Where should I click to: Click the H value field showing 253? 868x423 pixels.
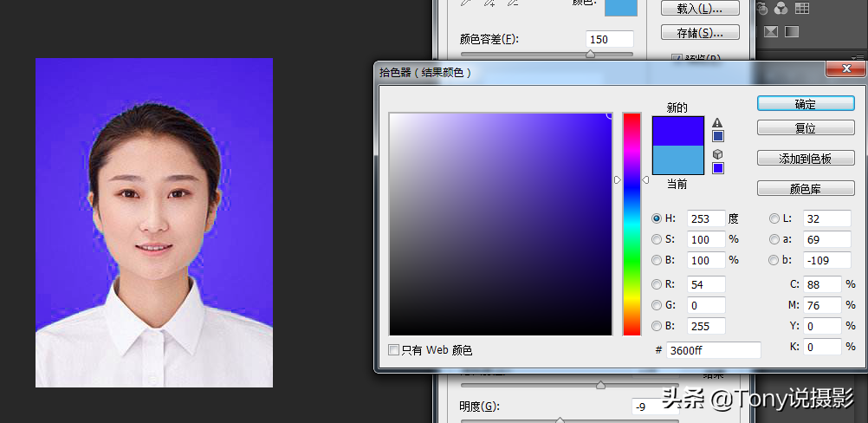(x=706, y=218)
